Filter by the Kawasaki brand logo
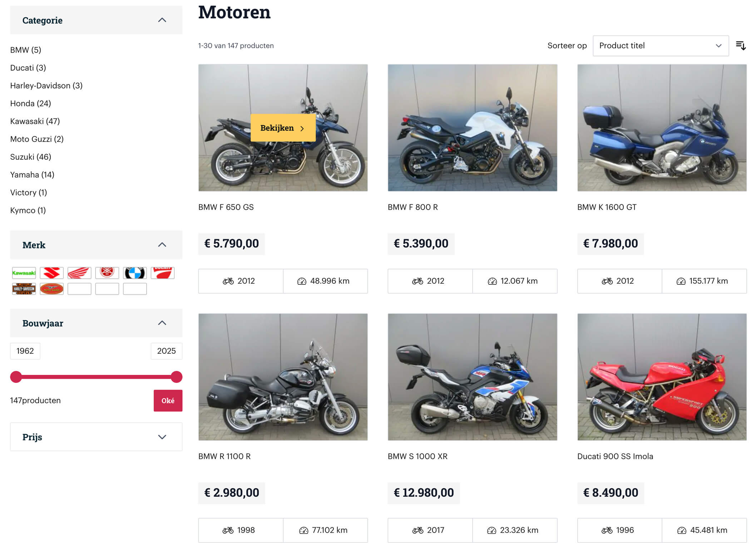This screenshot has width=756, height=547. click(24, 273)
